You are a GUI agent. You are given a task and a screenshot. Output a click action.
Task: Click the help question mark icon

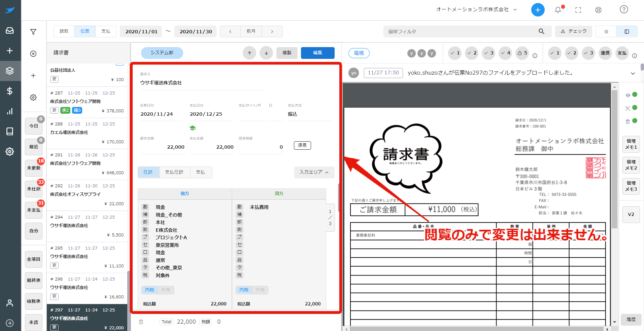click(x=624, y=9)
